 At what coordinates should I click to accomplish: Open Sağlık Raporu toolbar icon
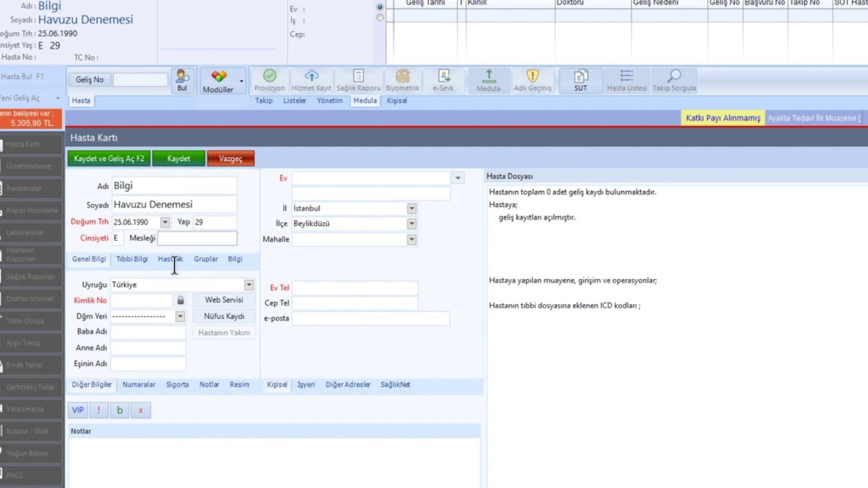359,81
